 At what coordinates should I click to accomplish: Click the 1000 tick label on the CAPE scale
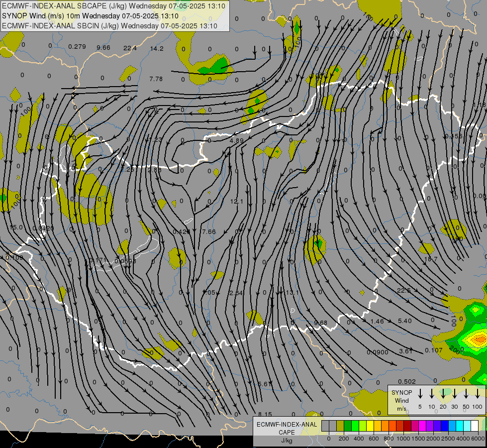(x=403, y=439)
